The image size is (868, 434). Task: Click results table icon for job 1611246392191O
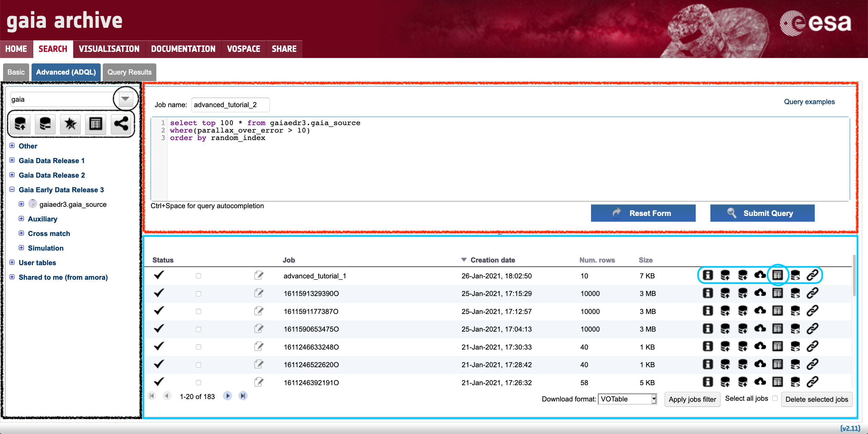point(777,382)
